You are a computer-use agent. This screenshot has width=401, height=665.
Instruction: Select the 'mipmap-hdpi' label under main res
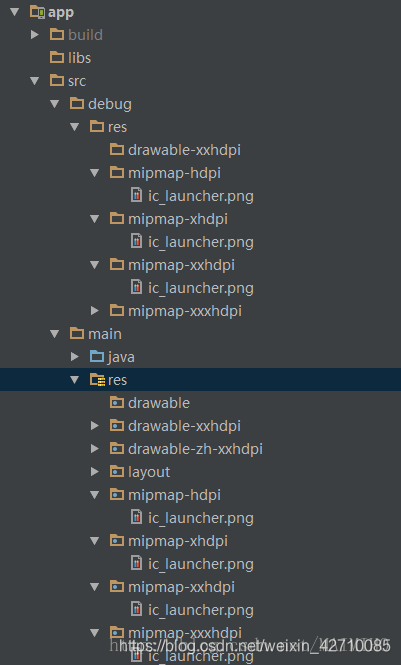(174, 495)
